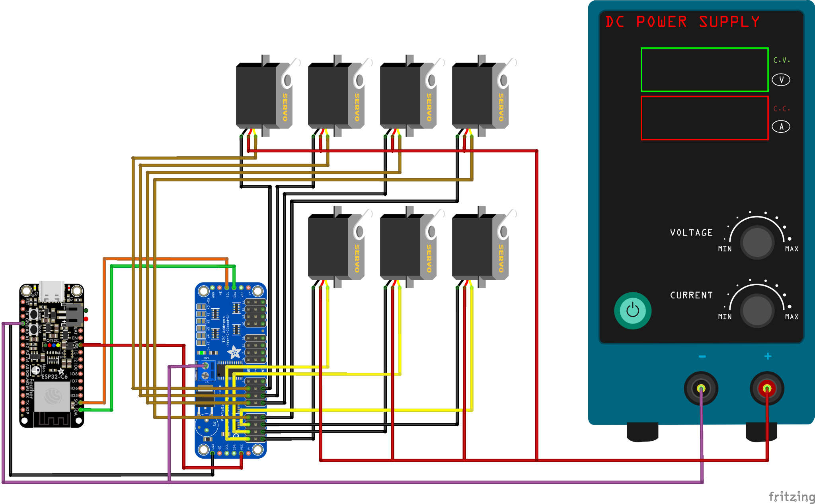Click the minus sign above the black terminal

pyautogui.click(x=702, y=356)
